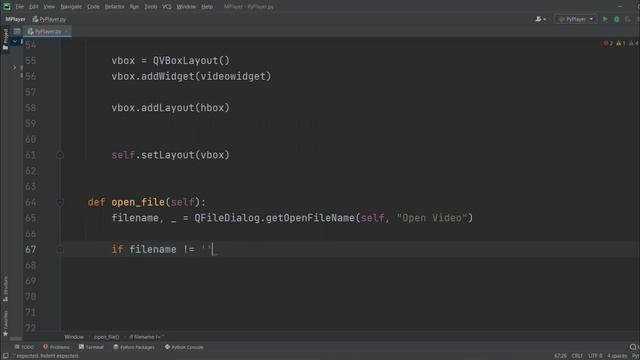This screenshot has height=360, width=640.
Task: Click the cursor position 67:26 in status bar
Action: click(560, 356)
